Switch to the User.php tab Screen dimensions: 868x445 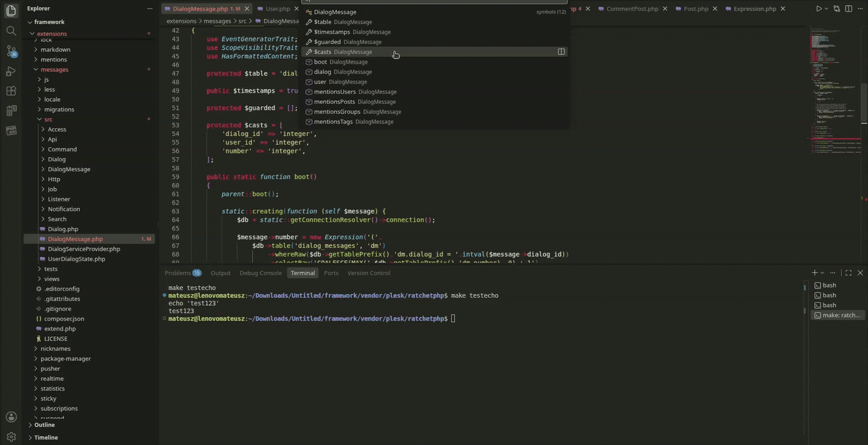tap(278, 9)
